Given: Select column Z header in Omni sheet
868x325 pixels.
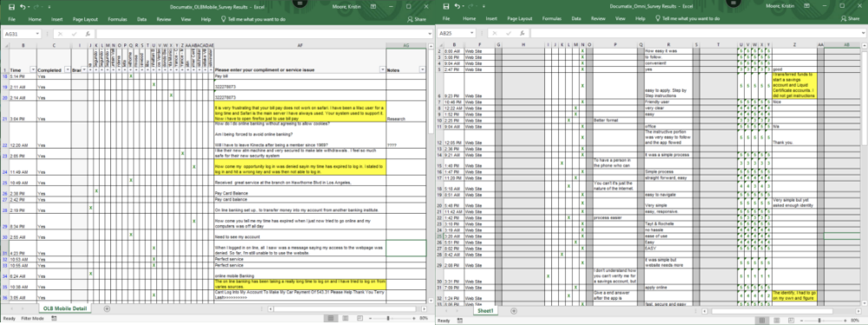Looking at the screenshot, I should [794, 45].
